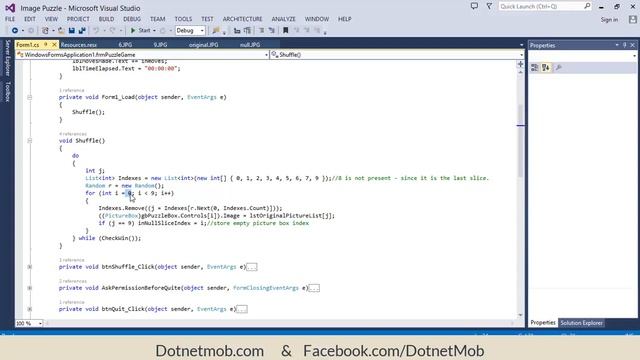Click the editor split window plus handle

click(520, 64)
